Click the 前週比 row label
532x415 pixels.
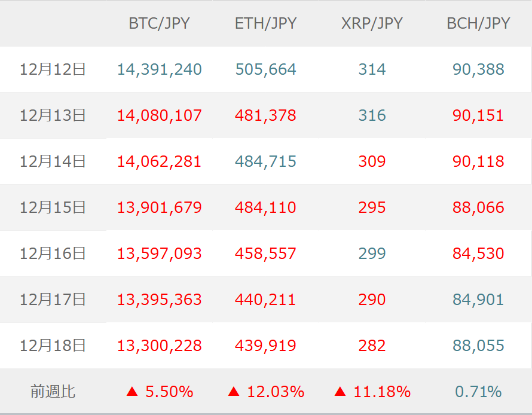coord(53,392)
